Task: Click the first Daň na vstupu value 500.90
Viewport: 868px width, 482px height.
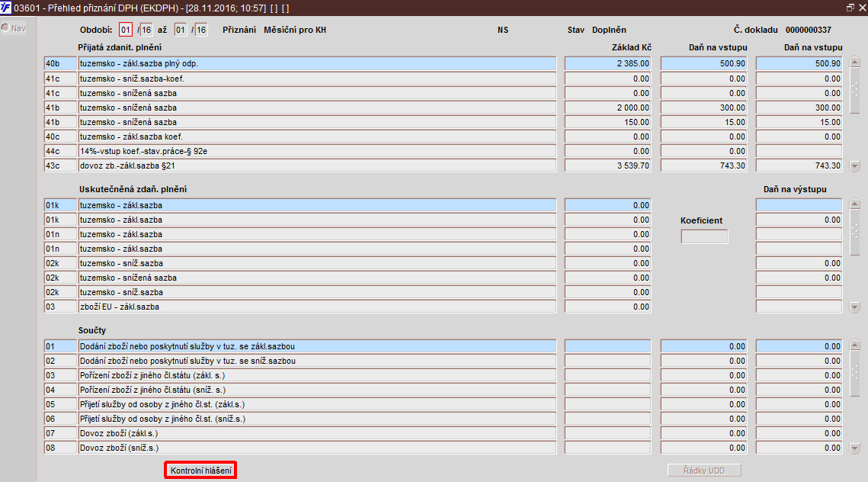Action: [x=703, y=64]
